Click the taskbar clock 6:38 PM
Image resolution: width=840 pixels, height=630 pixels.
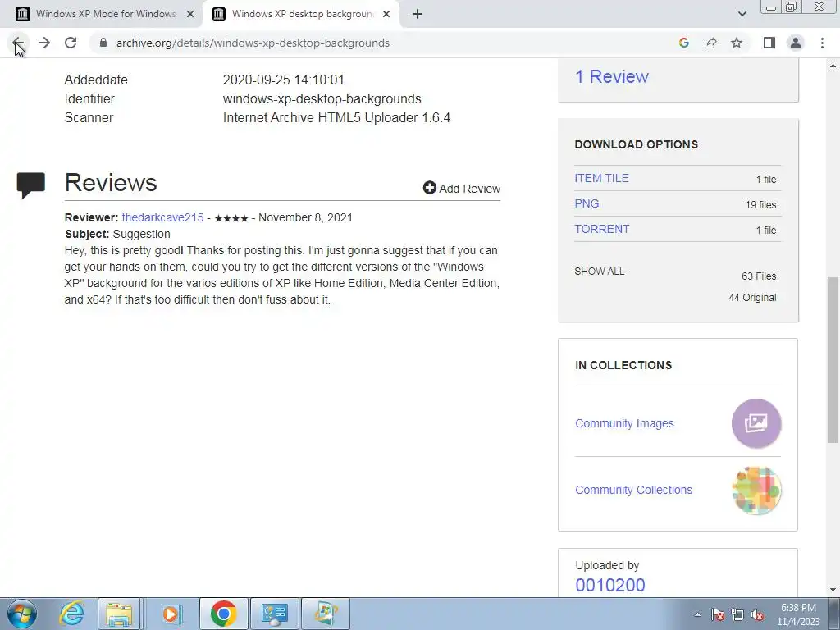[798, 608]
